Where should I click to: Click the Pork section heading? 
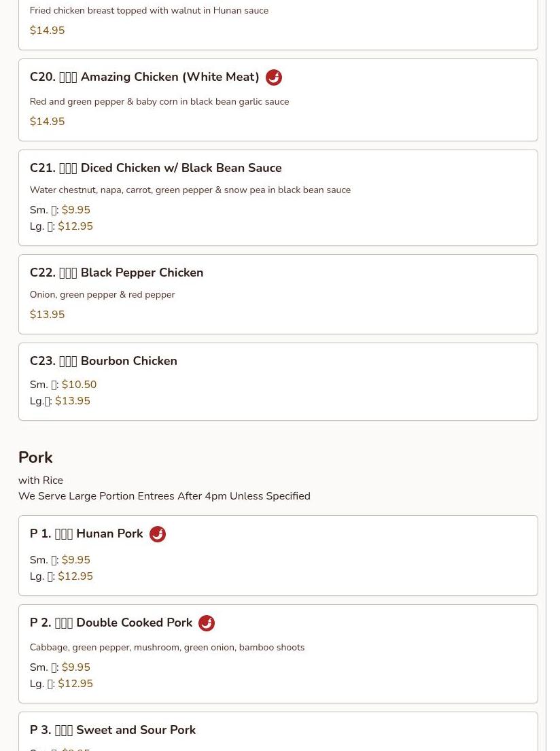35,457
